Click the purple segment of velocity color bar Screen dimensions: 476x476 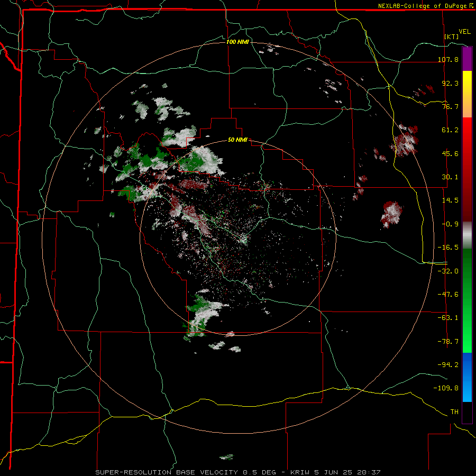tap(467, 59)
